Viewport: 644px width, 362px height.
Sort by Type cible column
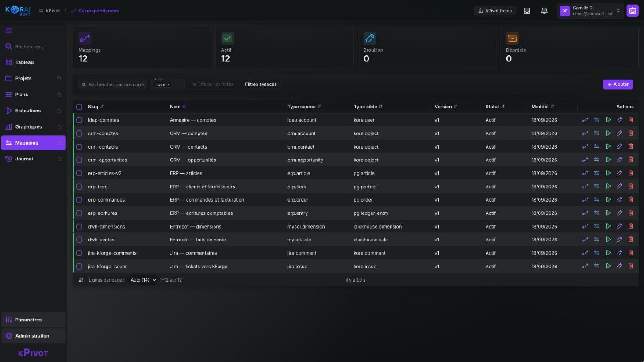coord(368,107)
